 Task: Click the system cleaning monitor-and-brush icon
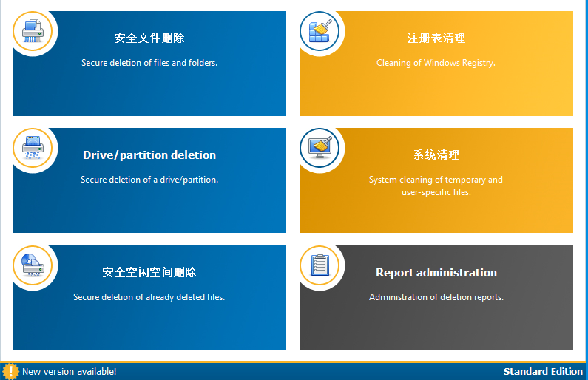click(x=320, y=148)
